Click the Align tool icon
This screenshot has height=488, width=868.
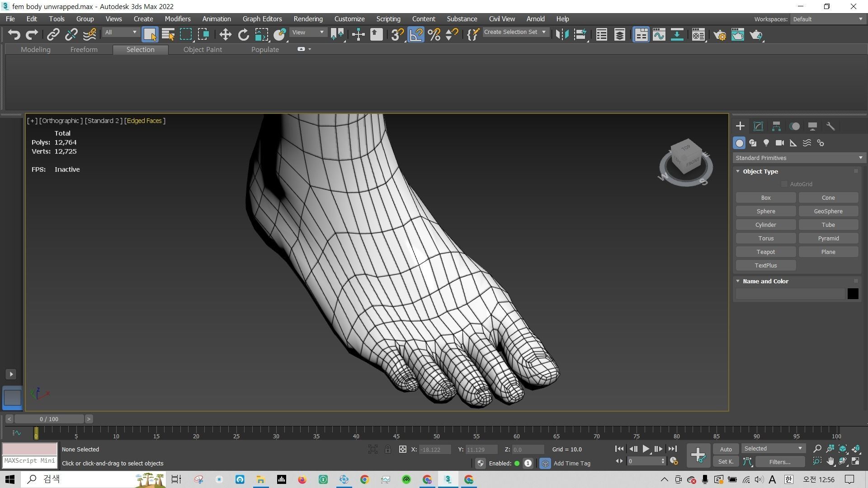point(580,35)
